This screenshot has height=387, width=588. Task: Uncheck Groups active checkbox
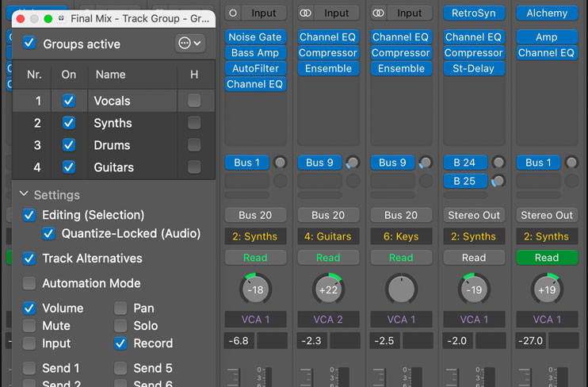[x=29, y=43]
